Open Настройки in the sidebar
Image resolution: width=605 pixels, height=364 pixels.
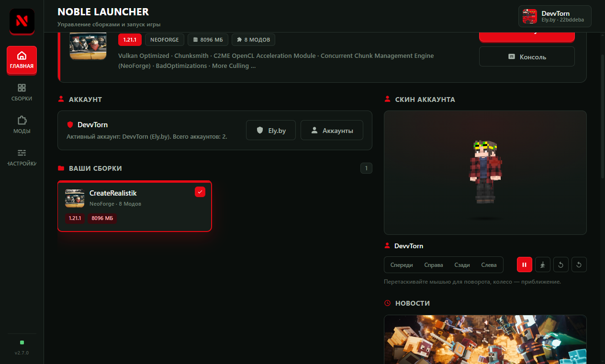point(22,157)
